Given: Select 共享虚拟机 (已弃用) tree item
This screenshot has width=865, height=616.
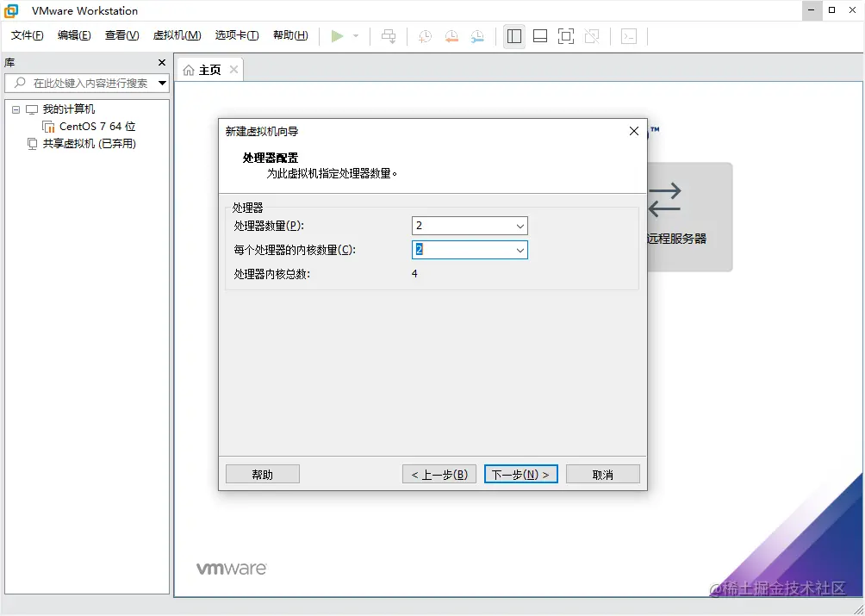Looking at the screenshot, I should (90, 144).
